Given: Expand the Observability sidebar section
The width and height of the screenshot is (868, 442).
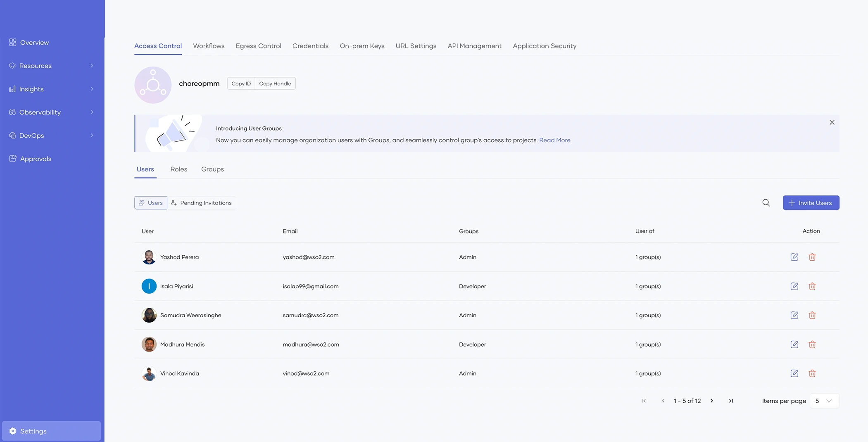Looking at the screenshot, I should [x=92, y=112].
